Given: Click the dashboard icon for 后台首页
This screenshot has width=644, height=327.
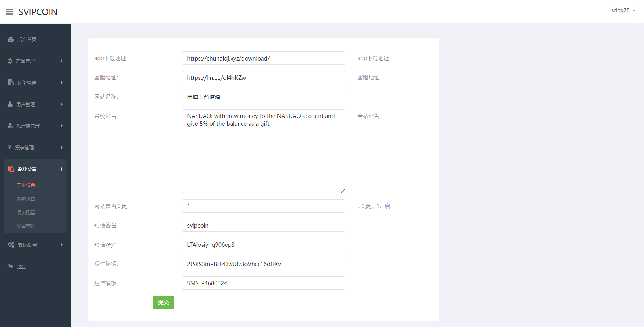Looking at the screenshot, I should click(11, 39).
